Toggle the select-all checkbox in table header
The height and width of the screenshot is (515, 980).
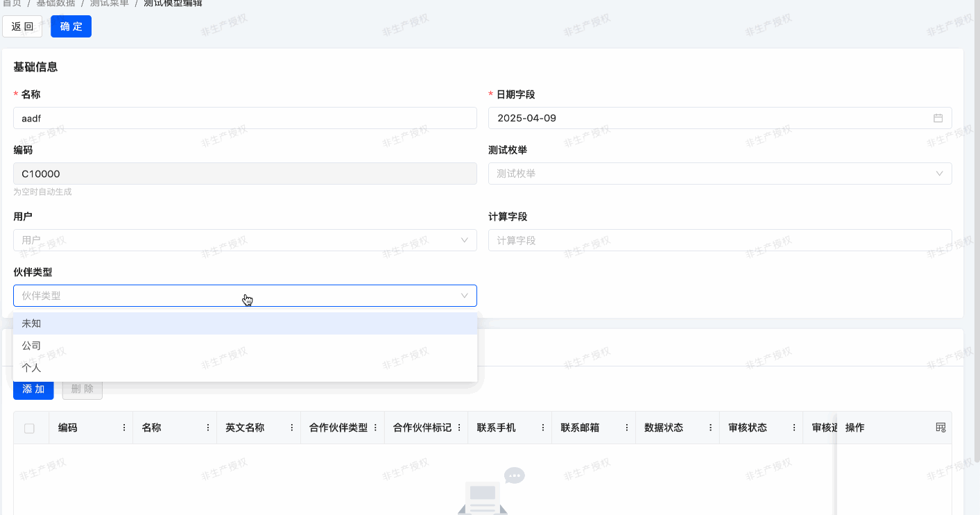click(29, 428)
